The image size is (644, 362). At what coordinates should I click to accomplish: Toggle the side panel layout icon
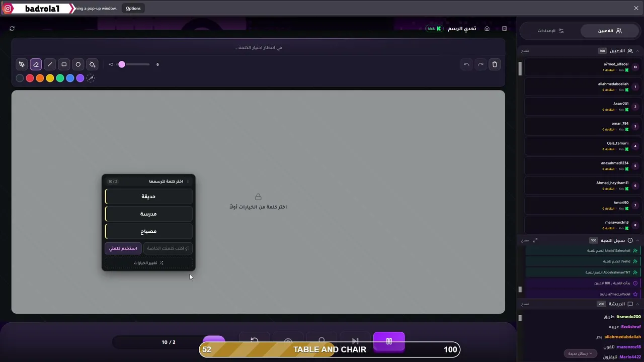(504, 29)
